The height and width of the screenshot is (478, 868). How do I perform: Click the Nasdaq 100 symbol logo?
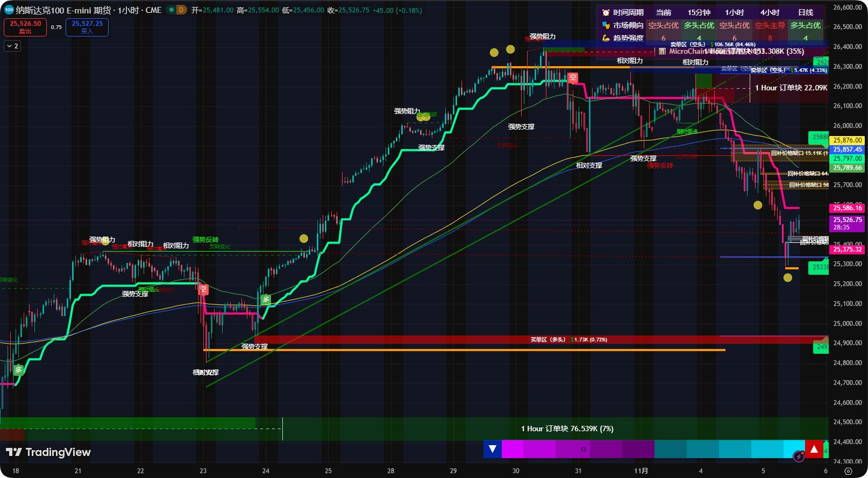(x=9, y=10)
